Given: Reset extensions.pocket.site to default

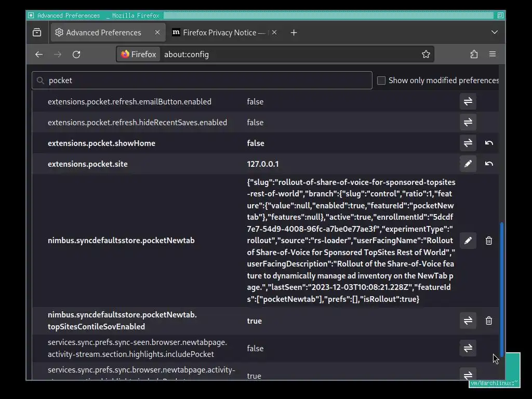Looking at the screenshot, I should coord(489,164).
